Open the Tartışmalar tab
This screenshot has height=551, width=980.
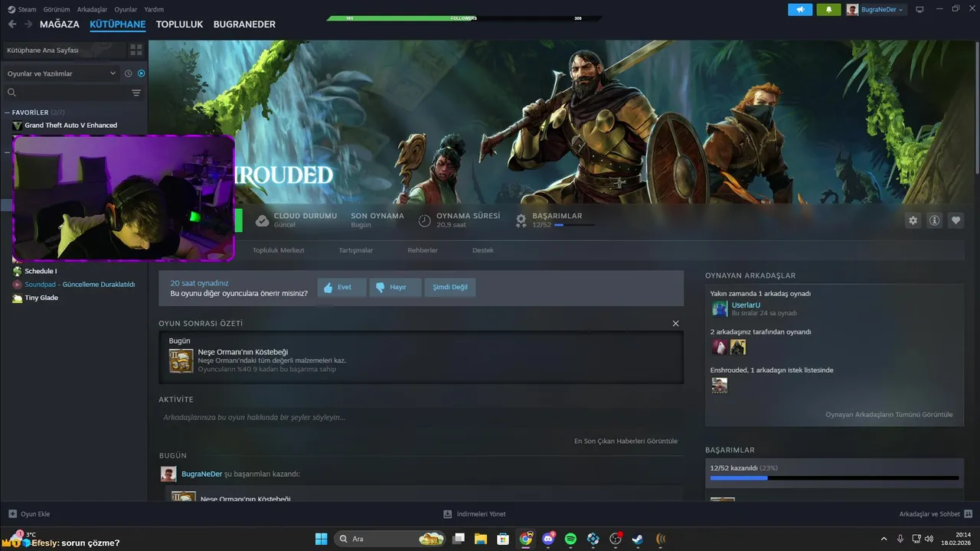pos(356,250)
